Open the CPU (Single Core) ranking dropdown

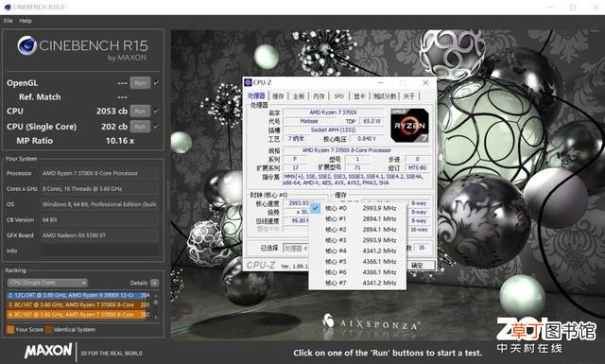tap(47, 283)
